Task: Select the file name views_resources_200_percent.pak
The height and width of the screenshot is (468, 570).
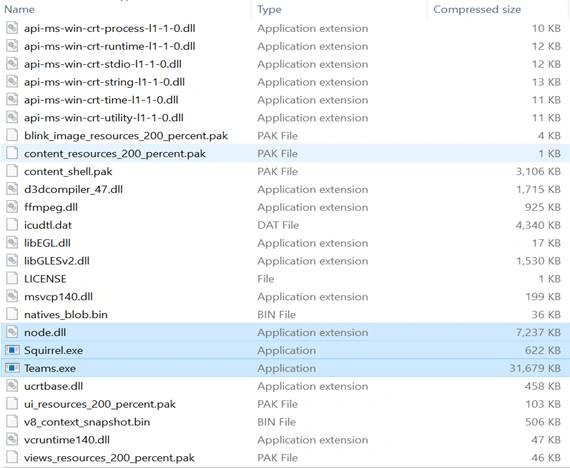Action: [109, 457]
